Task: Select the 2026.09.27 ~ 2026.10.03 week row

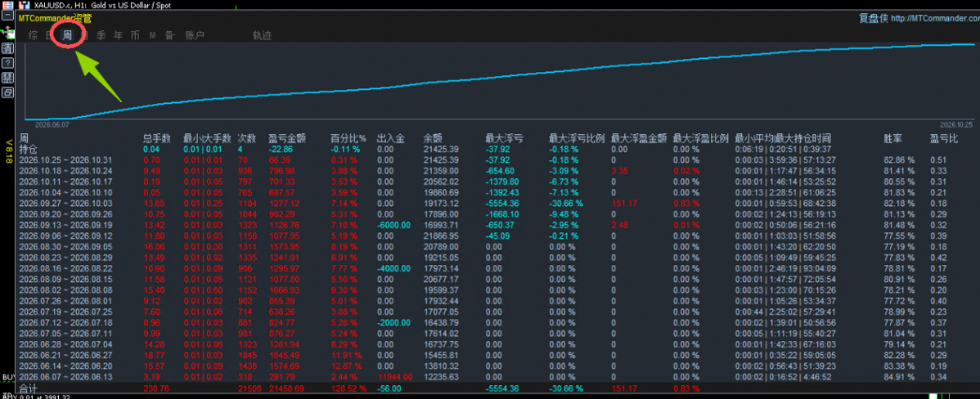Action: point(489,203)
